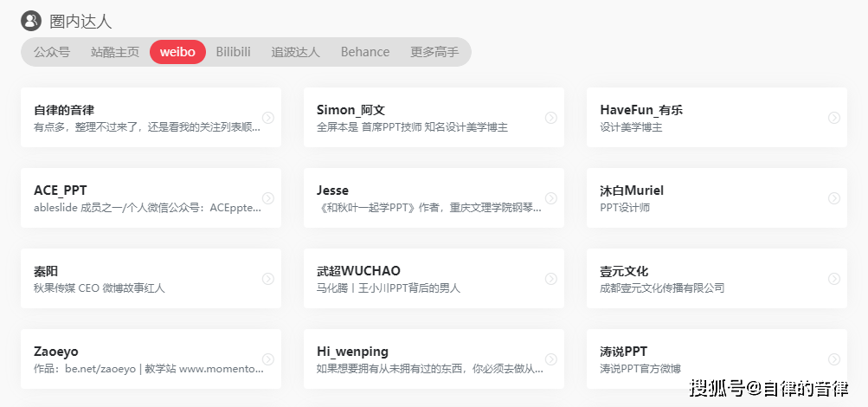
Task: Open the Bilibili tab
Action: coord(233,52)
